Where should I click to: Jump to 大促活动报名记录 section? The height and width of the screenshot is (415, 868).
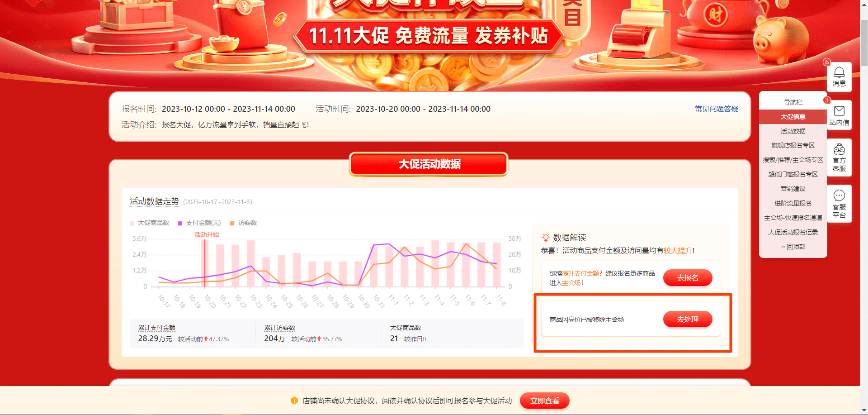793,232
